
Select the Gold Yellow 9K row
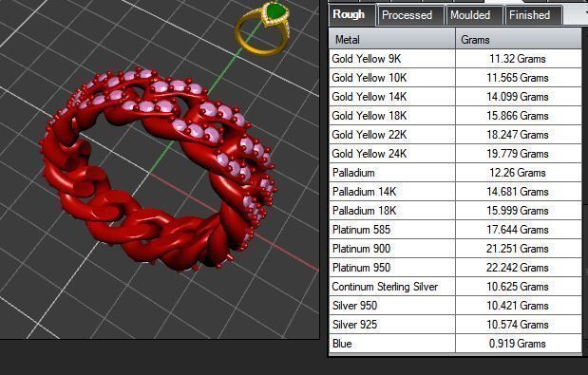(x=455, y=59)
